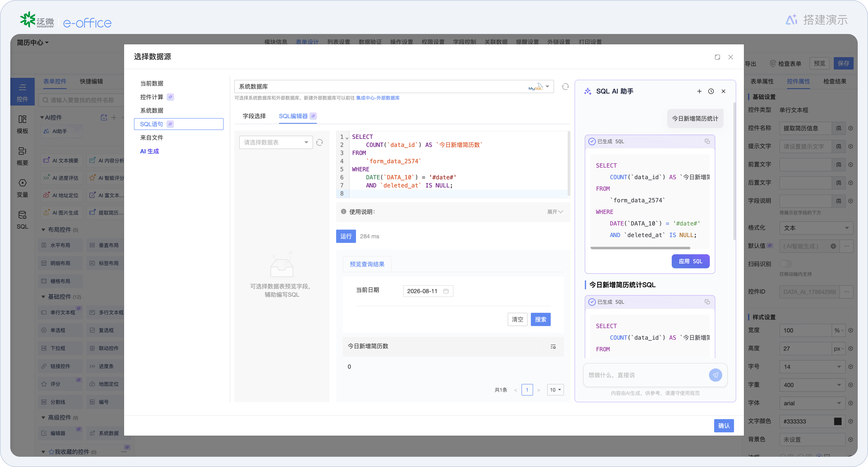868x467 pixels.
Task: Open the 提示文字 field extension icon
Action: pos(839,147)
